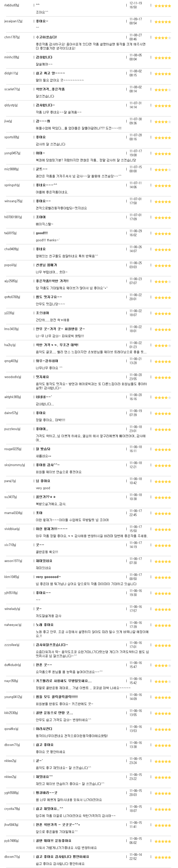Open the "선생님 몸매가" review title
The image size is (178, 868).
[47, 265]
